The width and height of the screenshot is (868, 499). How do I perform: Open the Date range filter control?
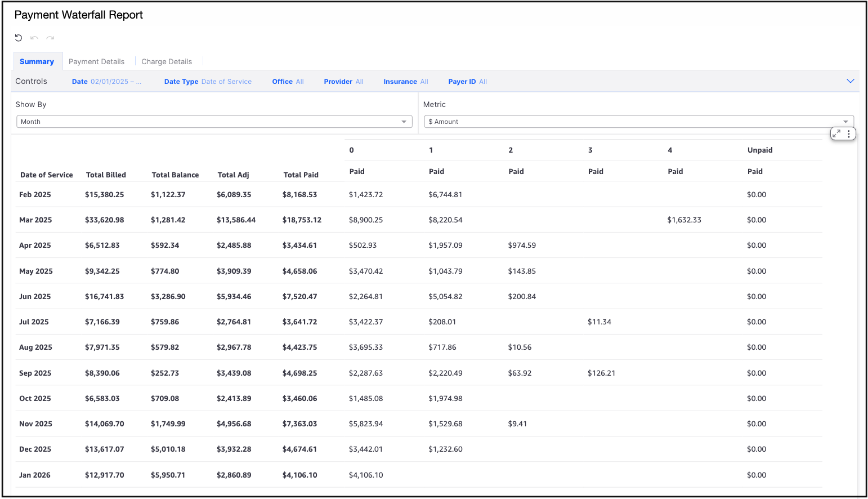coord(106,82)
